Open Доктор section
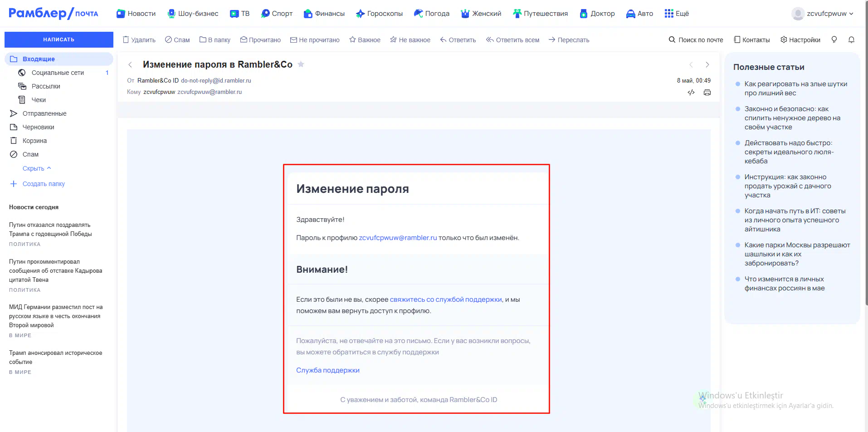Image resolution: width=868 pixels, height=432 pixels. 597,14
